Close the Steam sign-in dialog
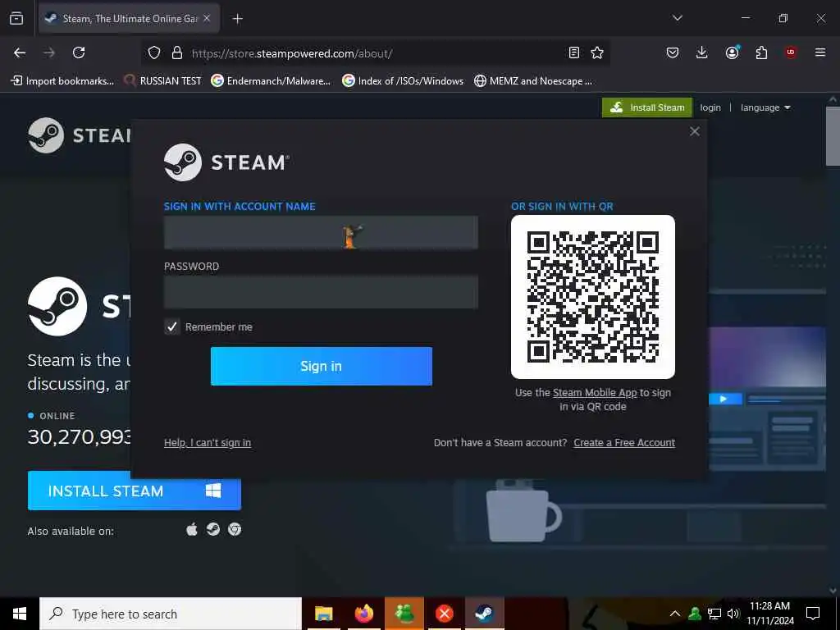Viewport: 840px width, 630px height. click(x=695, y=131)
